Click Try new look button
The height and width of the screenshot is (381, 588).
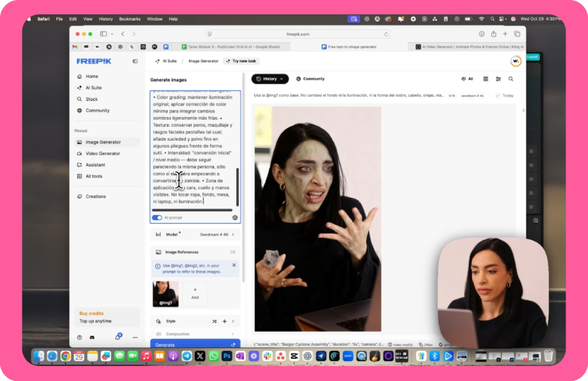click(x=241, y=61)
